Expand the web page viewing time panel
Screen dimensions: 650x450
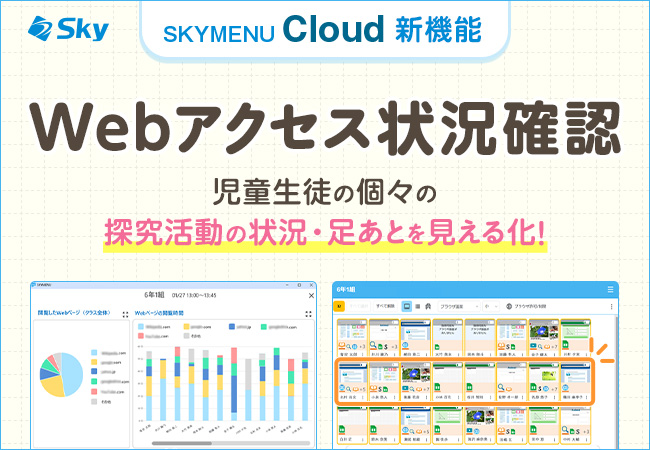308,313
